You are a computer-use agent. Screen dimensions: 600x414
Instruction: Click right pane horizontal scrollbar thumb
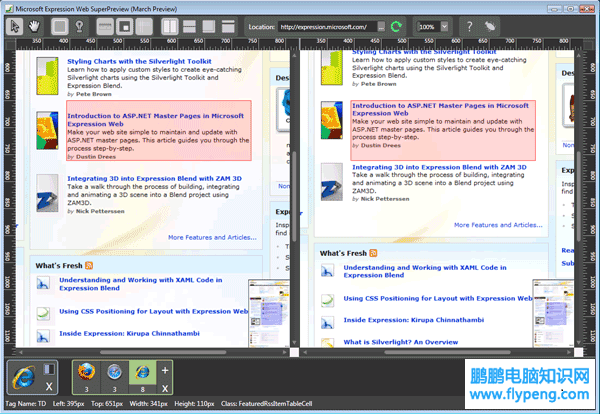447,352
